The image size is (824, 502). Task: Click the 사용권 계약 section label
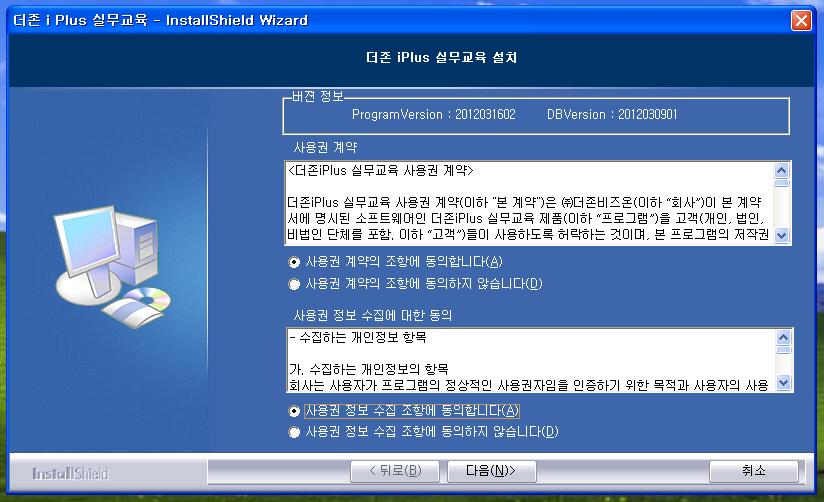point(325,148)
